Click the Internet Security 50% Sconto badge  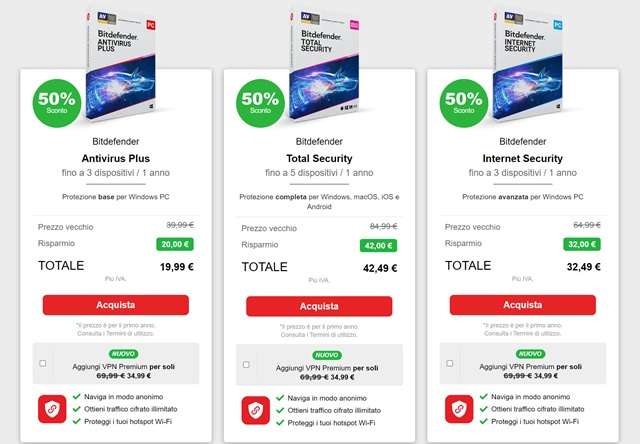pos(464,103)
